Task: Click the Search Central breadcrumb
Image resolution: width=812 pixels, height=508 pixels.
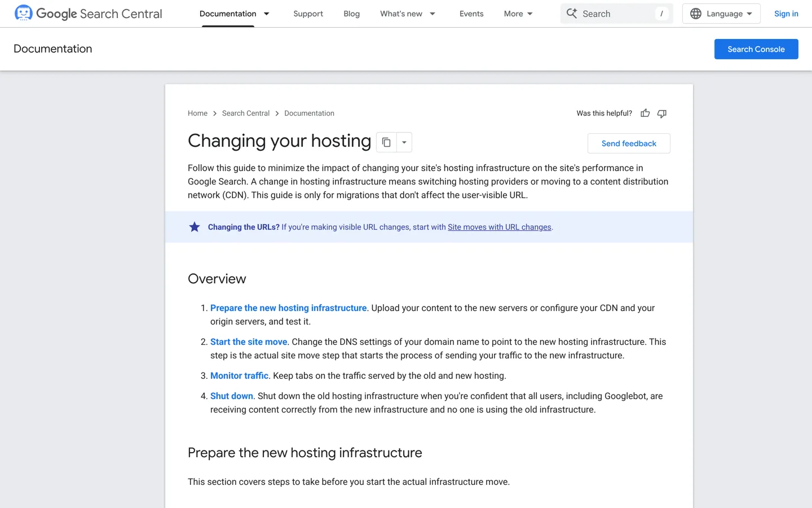Action: click(x=246, y=113)
